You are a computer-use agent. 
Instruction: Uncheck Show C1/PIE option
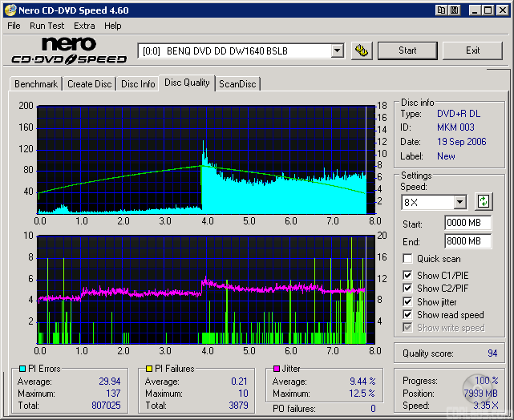[x=408, y=276]
